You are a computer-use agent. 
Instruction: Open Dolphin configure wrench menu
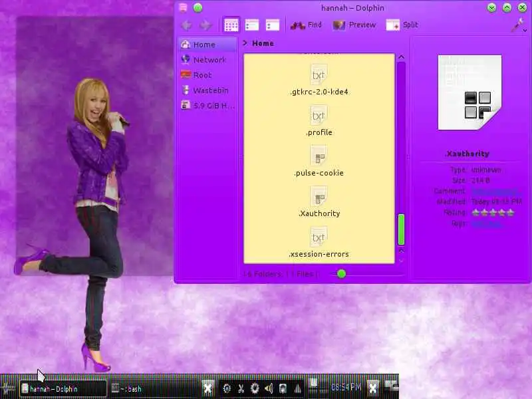(x=519, y=25)
